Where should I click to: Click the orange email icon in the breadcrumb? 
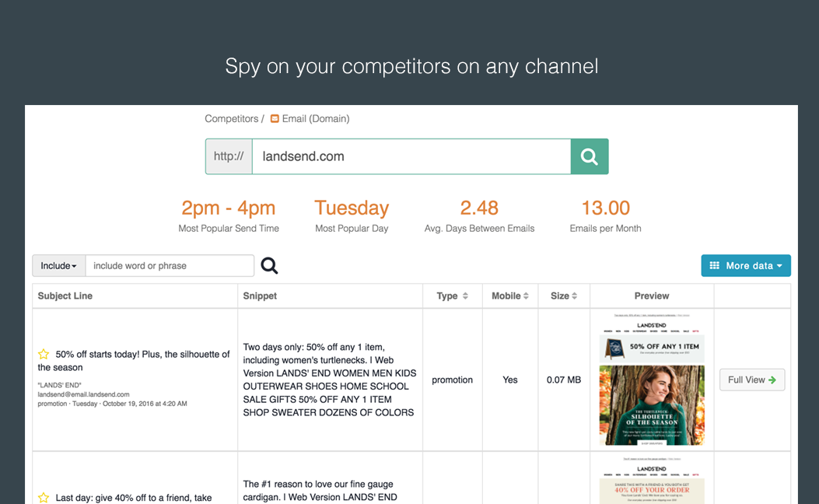click(275, 118)
